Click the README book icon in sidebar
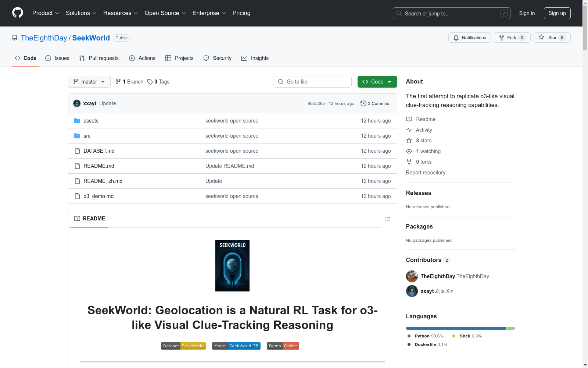 pos(409,119)
